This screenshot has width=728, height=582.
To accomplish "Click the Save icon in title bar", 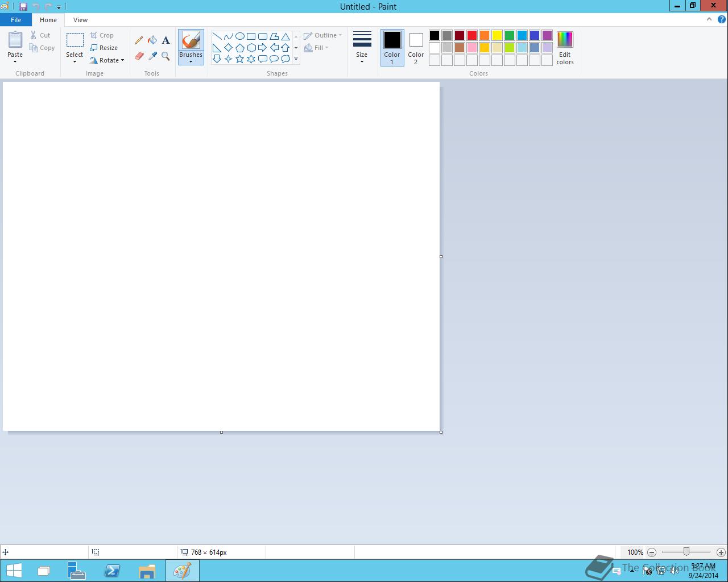I will pos(23,7).
